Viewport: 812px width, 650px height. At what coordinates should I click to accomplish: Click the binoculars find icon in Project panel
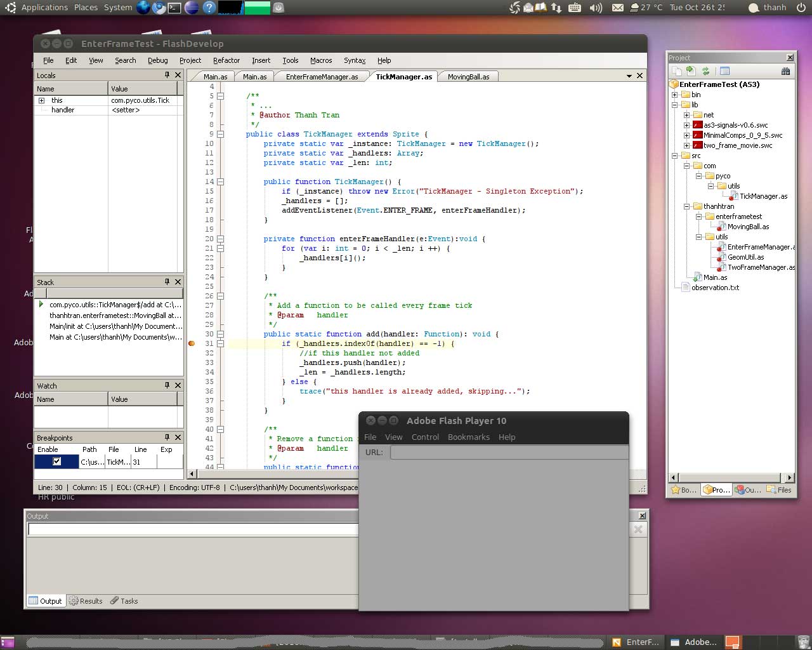(x=785, y=71)
